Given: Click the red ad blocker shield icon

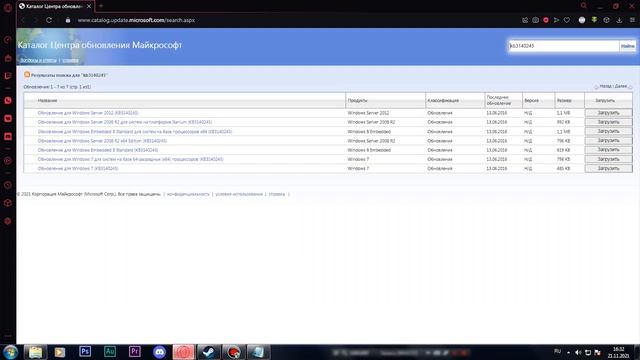Looking at the screenshot, I should 546,20.
